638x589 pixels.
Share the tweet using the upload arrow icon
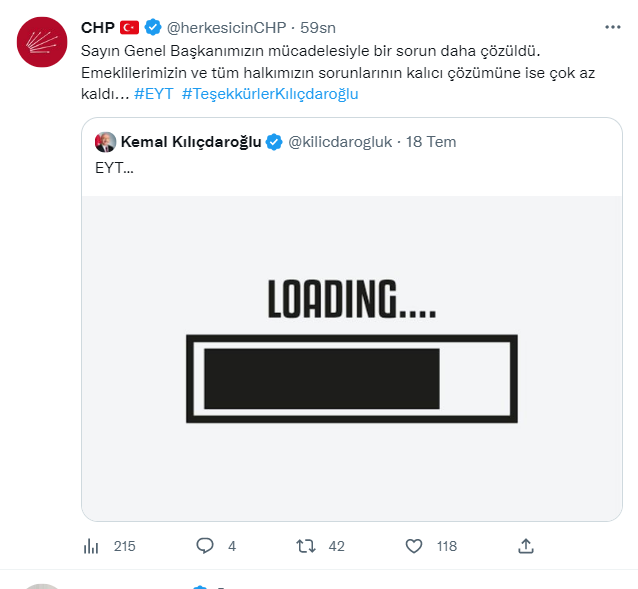526,546
